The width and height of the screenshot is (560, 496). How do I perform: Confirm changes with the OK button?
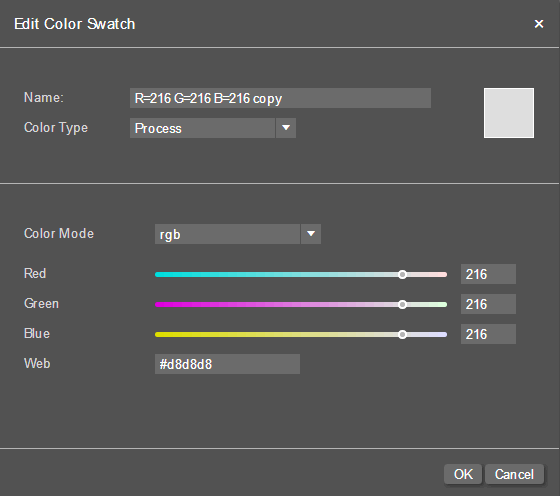(x=463, y=474)
